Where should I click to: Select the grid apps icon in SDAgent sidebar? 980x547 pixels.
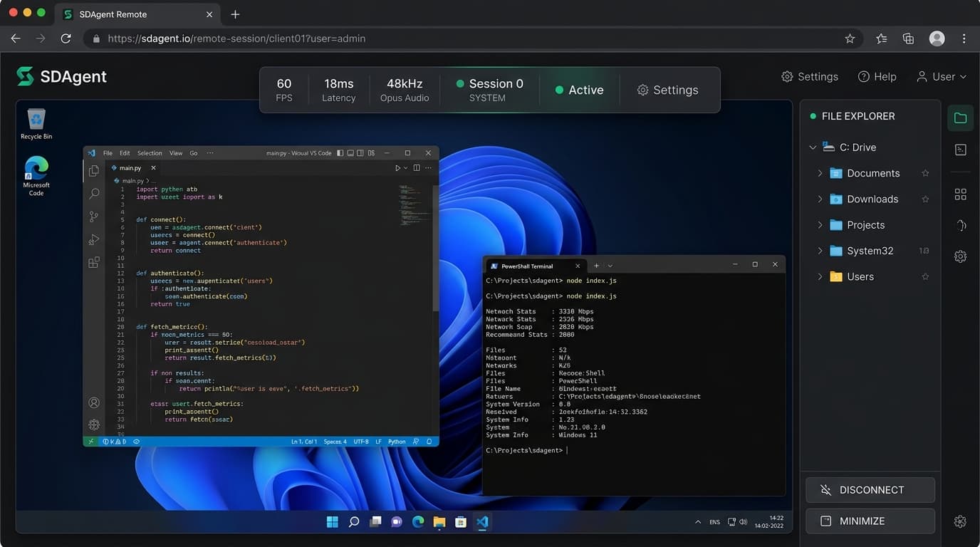click(x=960, y=194)
